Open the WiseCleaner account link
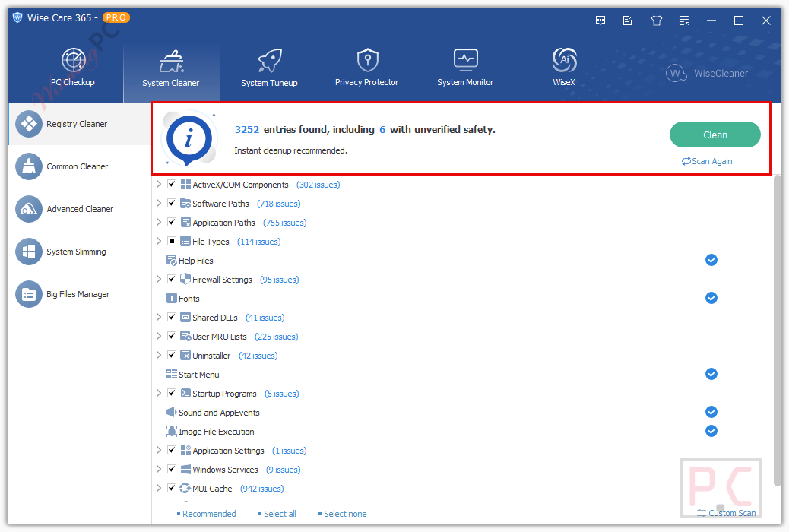Image resolution: width=789 pixels, height=532 pixels. point(706,74)
